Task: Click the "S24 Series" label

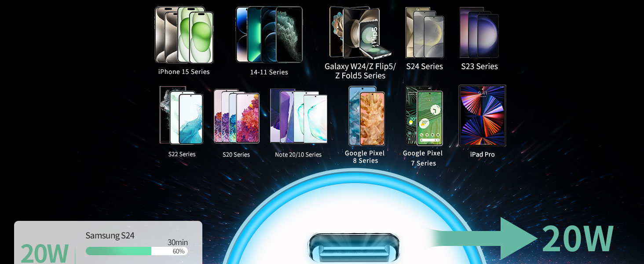Action: click(424, 66)
